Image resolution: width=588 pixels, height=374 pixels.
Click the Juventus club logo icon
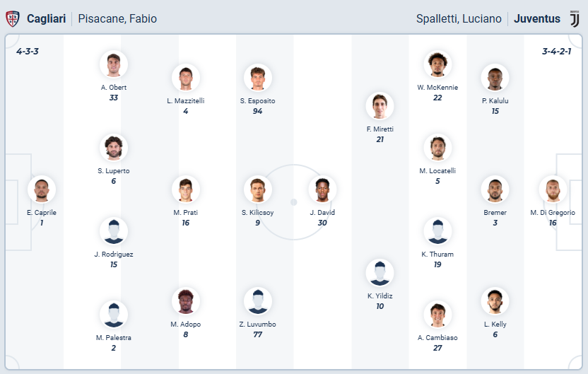click(575, 18)
